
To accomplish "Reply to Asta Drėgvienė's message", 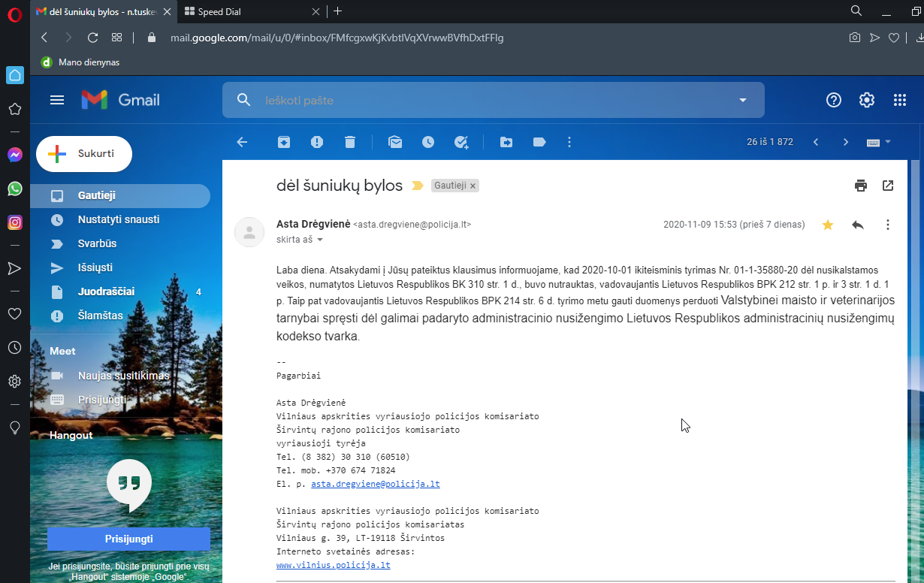I will click(x=858, y=225).
